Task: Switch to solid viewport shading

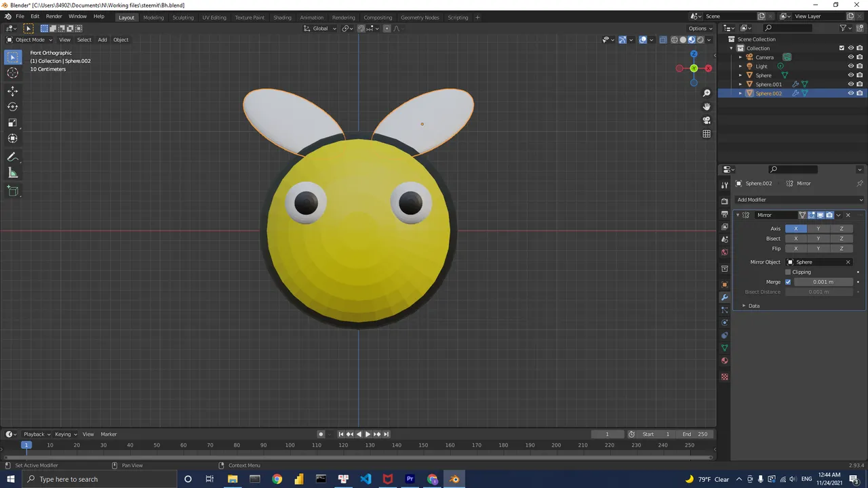Action: click(683, 39)
